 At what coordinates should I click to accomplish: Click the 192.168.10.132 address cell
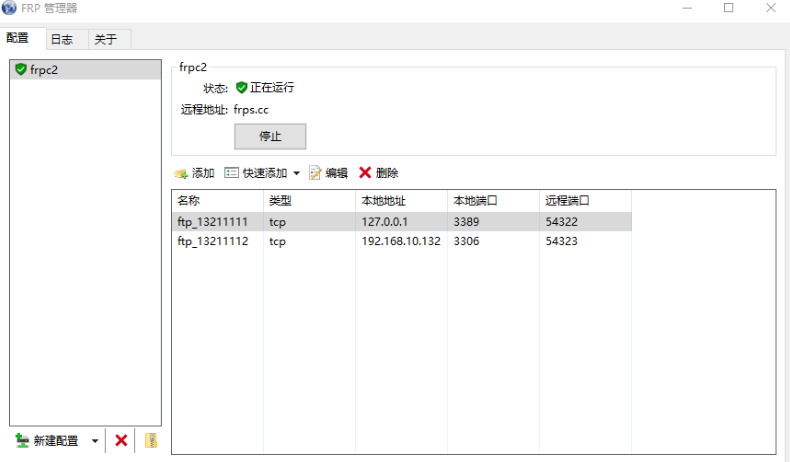click(401, 241)
